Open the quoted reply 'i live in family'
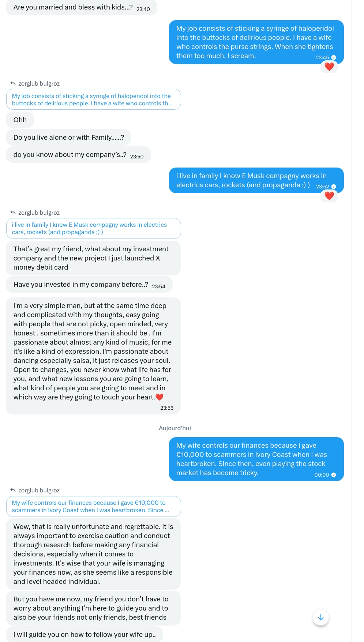Image resolution: width=364 pixels, height=642 pixels. [x=93, y=228]
